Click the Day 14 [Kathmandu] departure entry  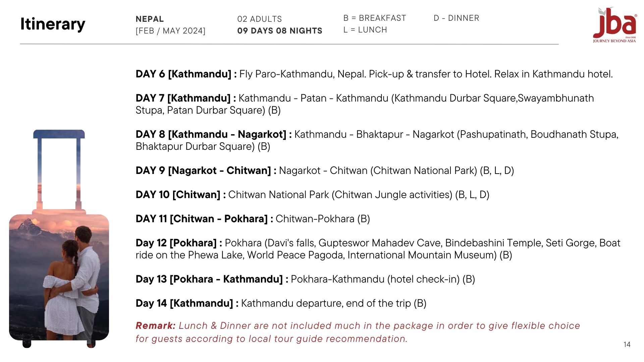(x=281, y=303)
